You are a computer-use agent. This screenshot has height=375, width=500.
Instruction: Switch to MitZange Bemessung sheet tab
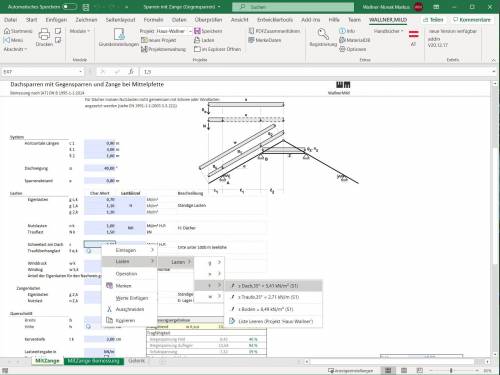93,361
